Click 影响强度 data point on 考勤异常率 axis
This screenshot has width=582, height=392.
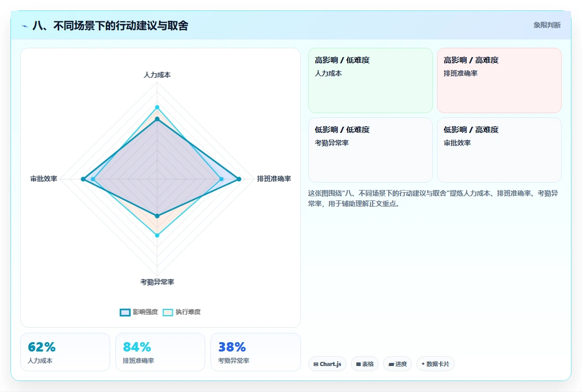157,216
